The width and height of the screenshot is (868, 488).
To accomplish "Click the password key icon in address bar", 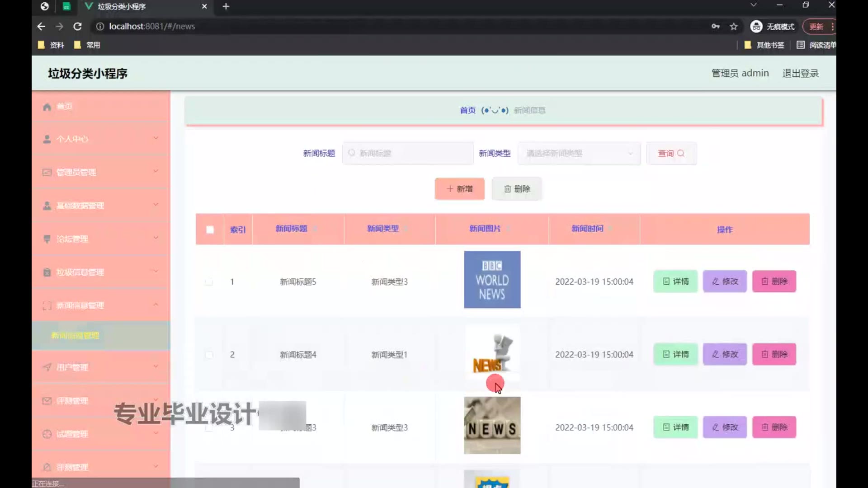I will pos(715,27).
